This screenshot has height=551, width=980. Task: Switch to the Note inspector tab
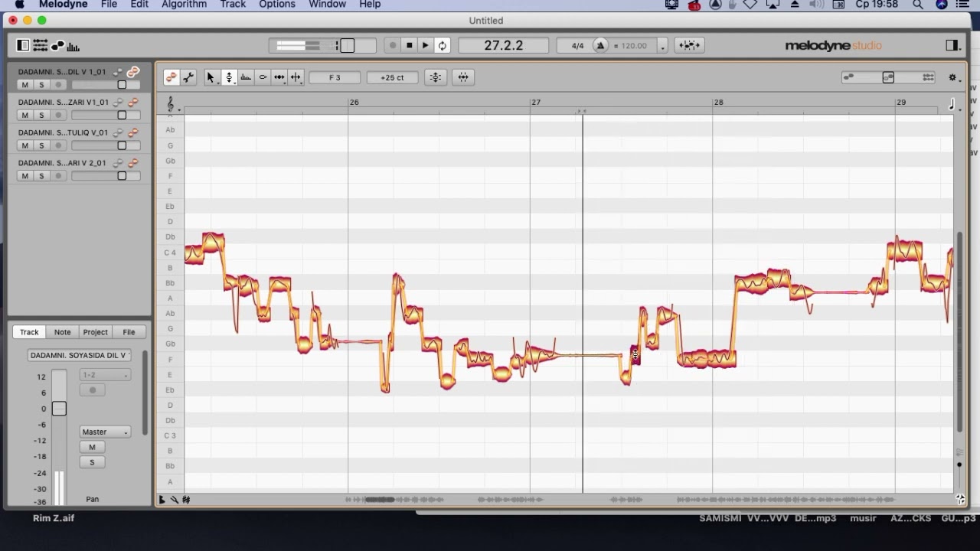[x=62, y=332]
